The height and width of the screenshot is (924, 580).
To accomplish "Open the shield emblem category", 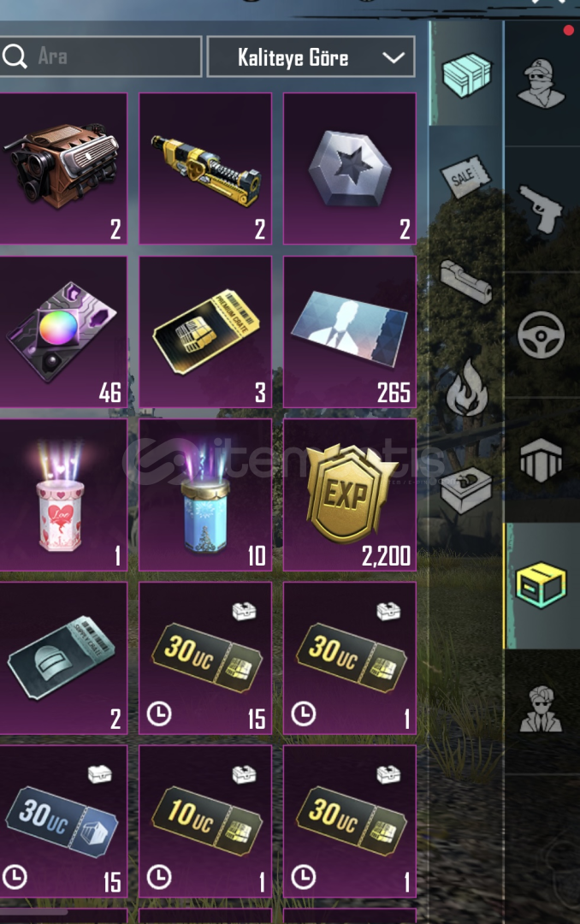I will pos(541,459).
